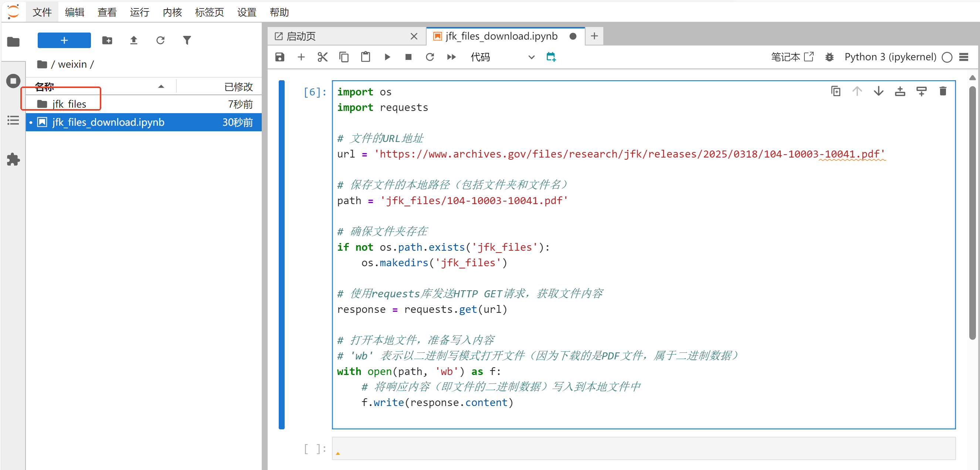
Task: Open the jfk_files folder
Action: pyautogui.click(x=69, y=104)
